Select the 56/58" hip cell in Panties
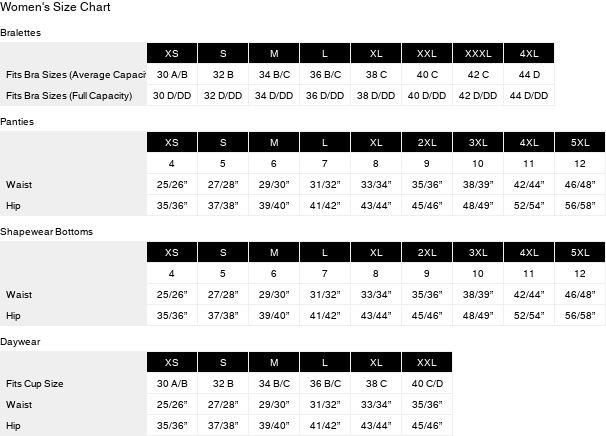 point(580,206)
